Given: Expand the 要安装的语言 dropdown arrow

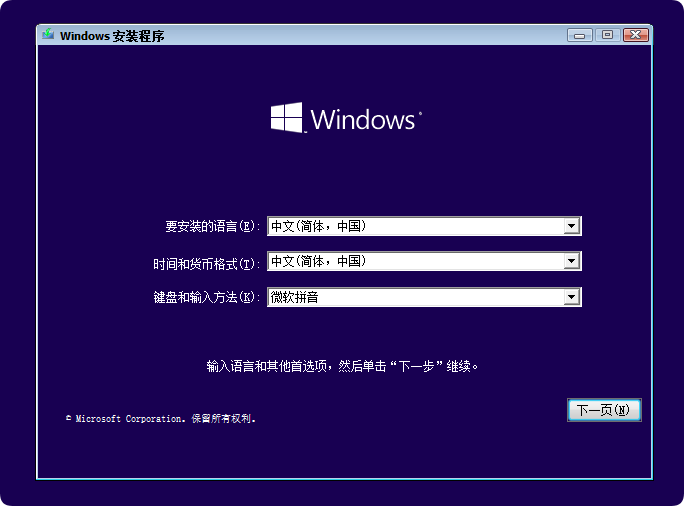Looking at the screenshot, I should (x=571, y=226).
